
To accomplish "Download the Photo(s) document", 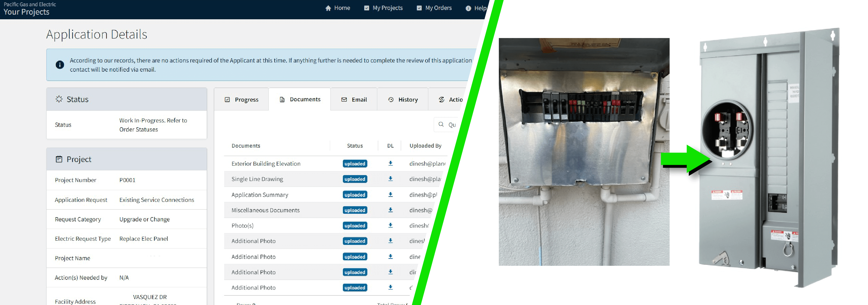I will 391,226.
